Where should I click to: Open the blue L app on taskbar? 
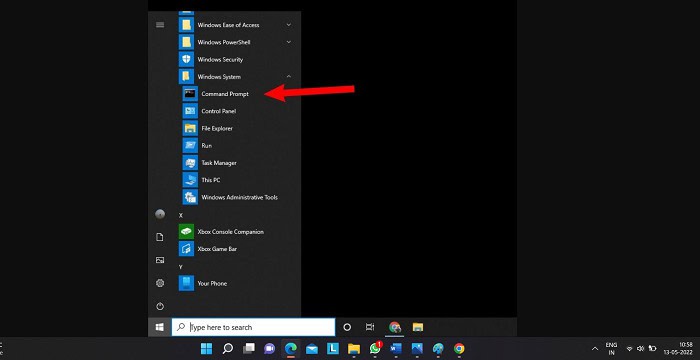point(333,348)
